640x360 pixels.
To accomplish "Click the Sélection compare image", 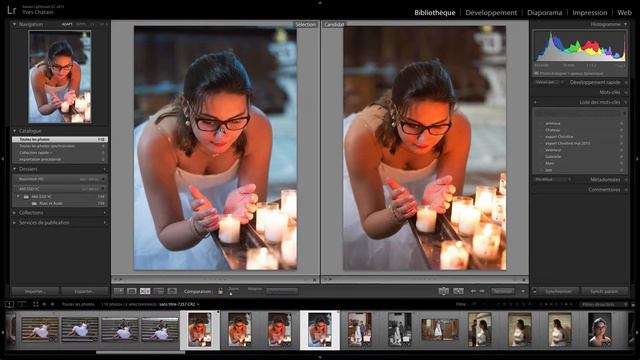I will 216,148.
